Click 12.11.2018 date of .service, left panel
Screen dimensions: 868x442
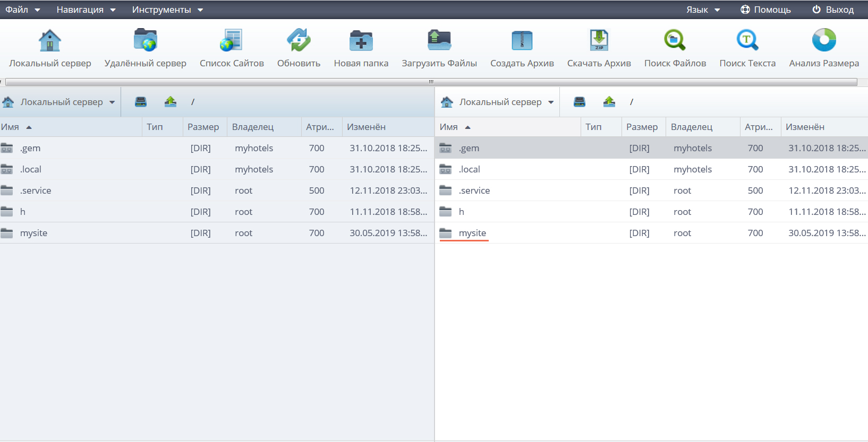pos(388,190)
